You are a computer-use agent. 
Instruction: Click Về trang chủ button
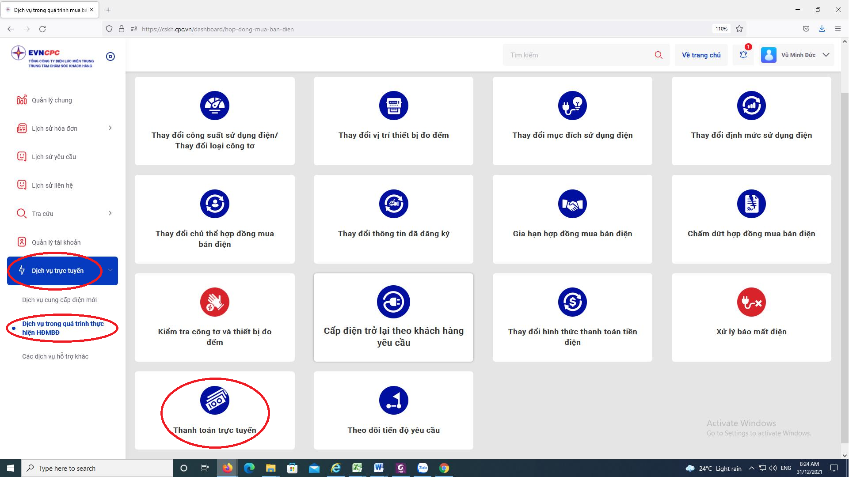coord(701,55)
